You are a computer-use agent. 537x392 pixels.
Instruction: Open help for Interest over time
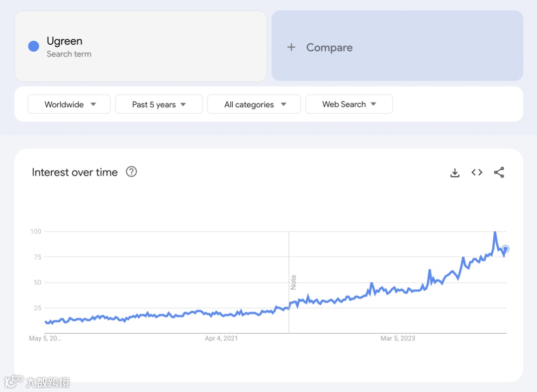click(131, 172)
